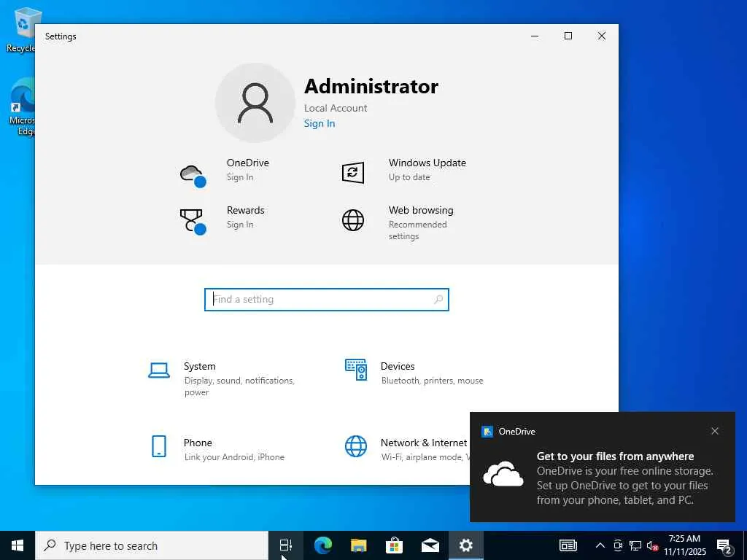747x560 pixels.
Task: Click the OneDrive Sign In label
Action: tap(240, 177)
